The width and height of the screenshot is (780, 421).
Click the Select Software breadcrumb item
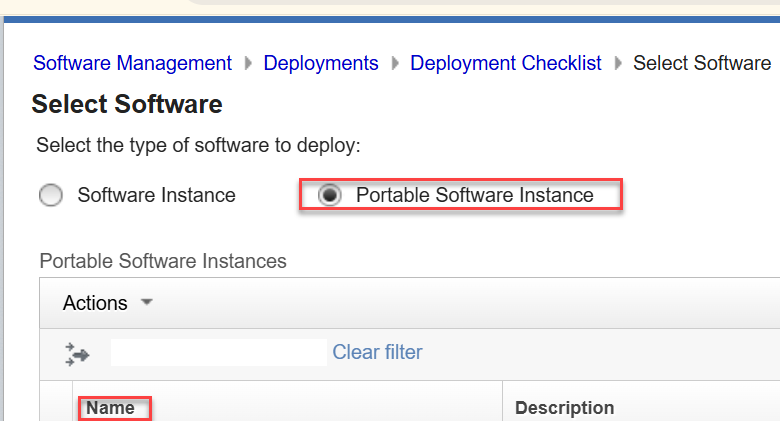(x=702, y=64)
